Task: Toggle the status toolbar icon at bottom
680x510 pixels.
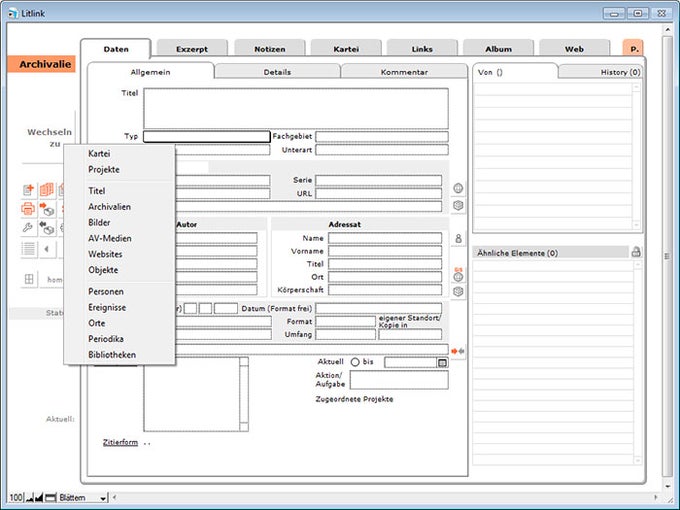Action: click(x=51, y=498)
